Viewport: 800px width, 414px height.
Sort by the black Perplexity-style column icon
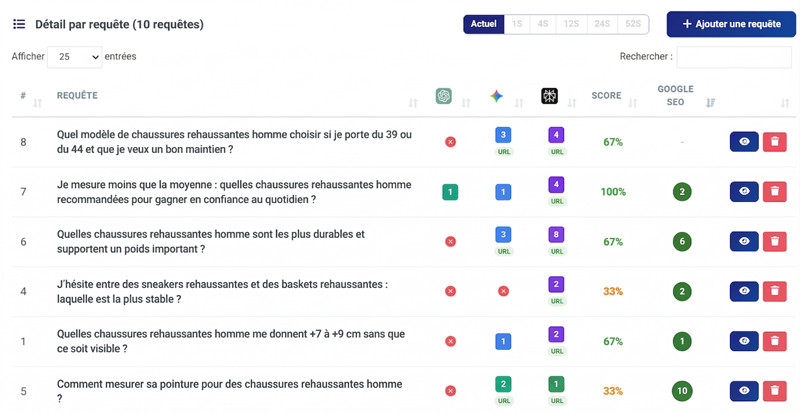549,96
